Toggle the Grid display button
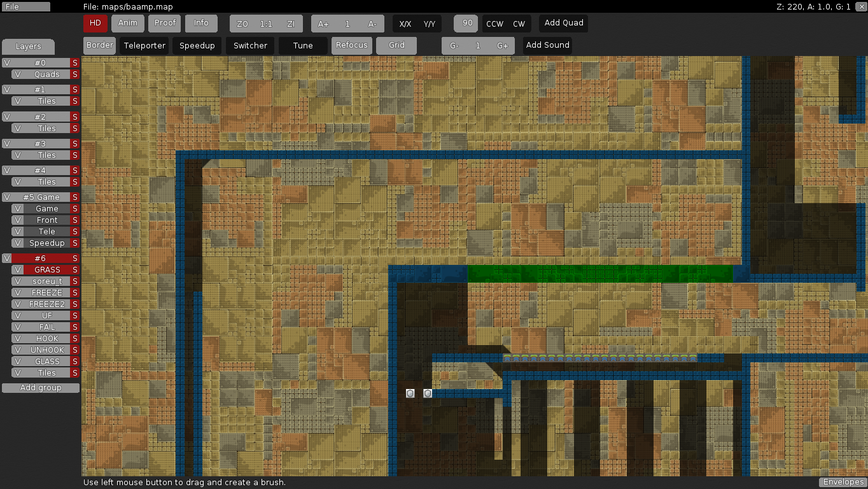The height and width of the screenshot is (489, 868). click(x=396, y=46)
